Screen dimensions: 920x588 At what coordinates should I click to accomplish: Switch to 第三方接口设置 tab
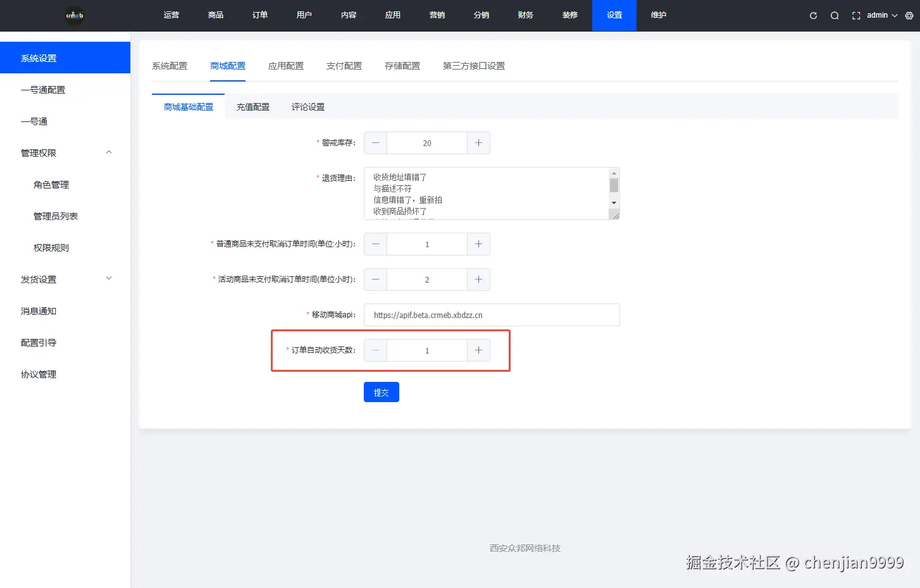(474, 66)
